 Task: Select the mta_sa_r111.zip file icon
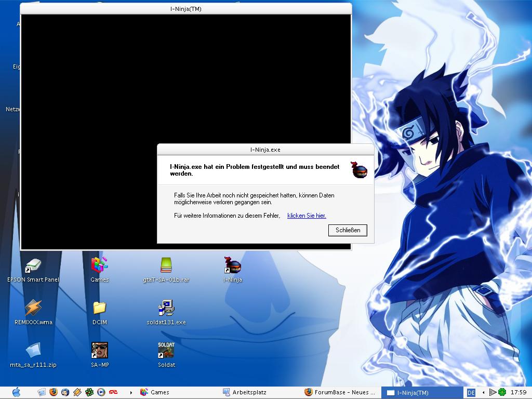coord(33,355)
